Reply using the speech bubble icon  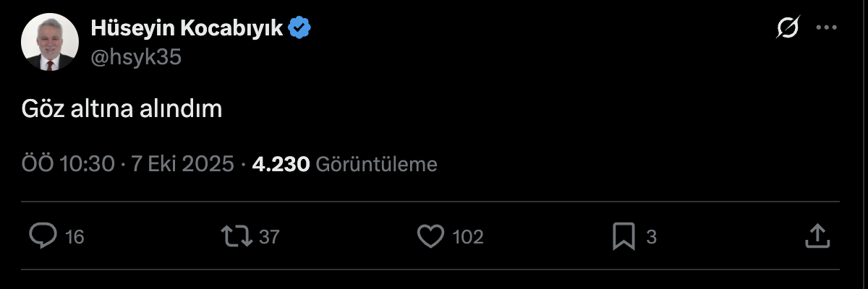[43, 236]
